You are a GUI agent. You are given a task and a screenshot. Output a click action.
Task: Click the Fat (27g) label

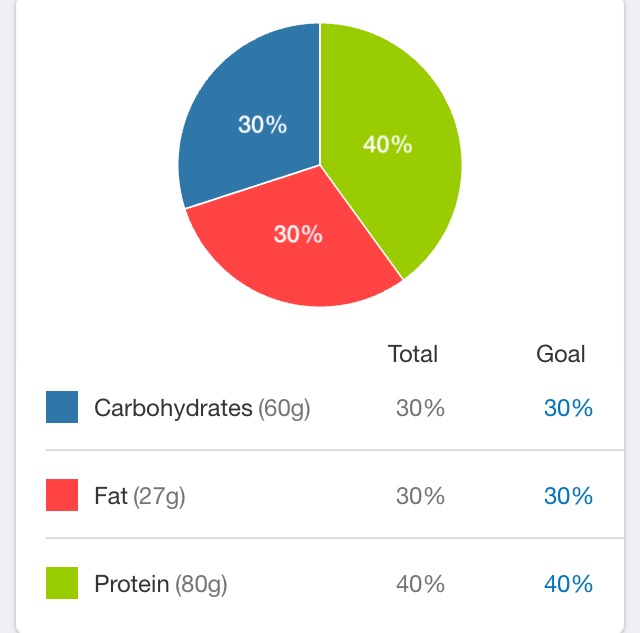coord(140,496)
